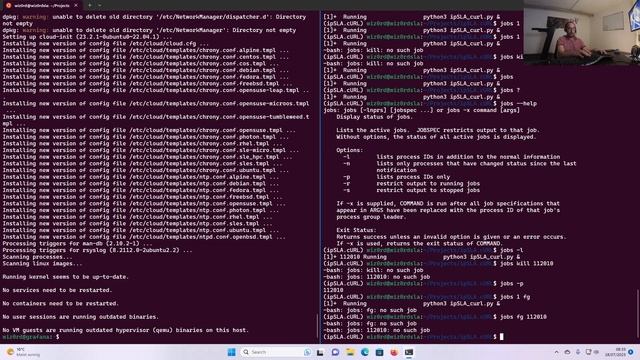Select the Ubuntu terminal tab

42,5
